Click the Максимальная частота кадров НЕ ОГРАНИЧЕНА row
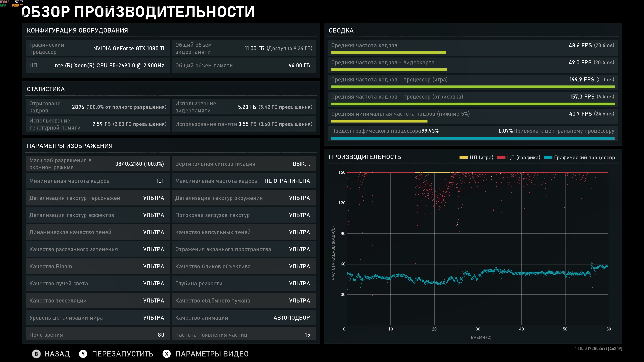 tap(244, 181)
